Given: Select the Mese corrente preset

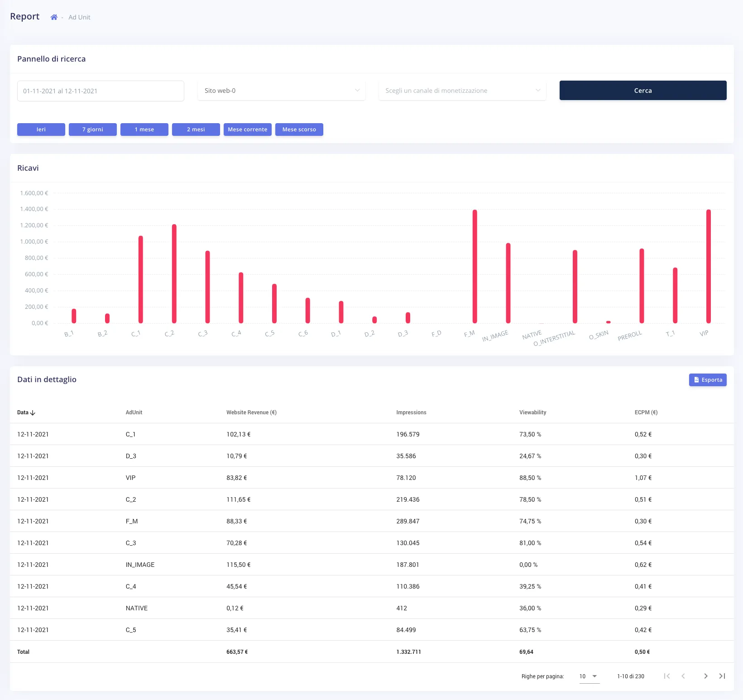Looking at the screenshot, I should click(248, 129).
